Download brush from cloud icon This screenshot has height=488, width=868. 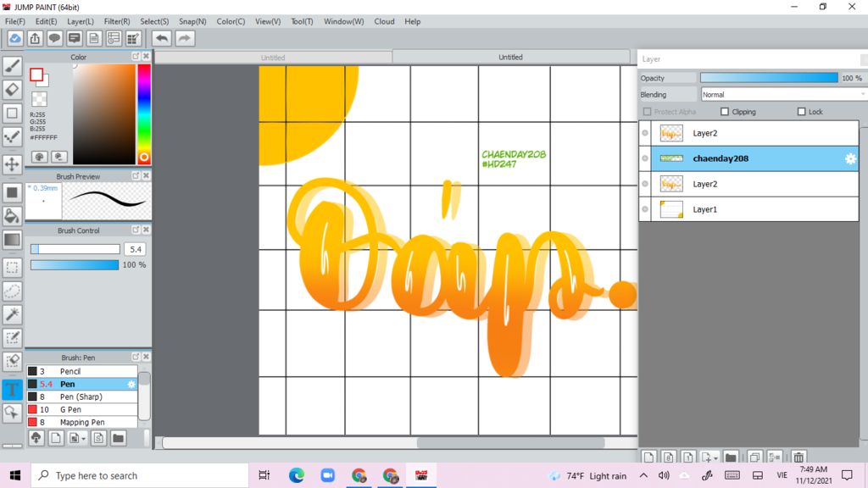[36, 438]
